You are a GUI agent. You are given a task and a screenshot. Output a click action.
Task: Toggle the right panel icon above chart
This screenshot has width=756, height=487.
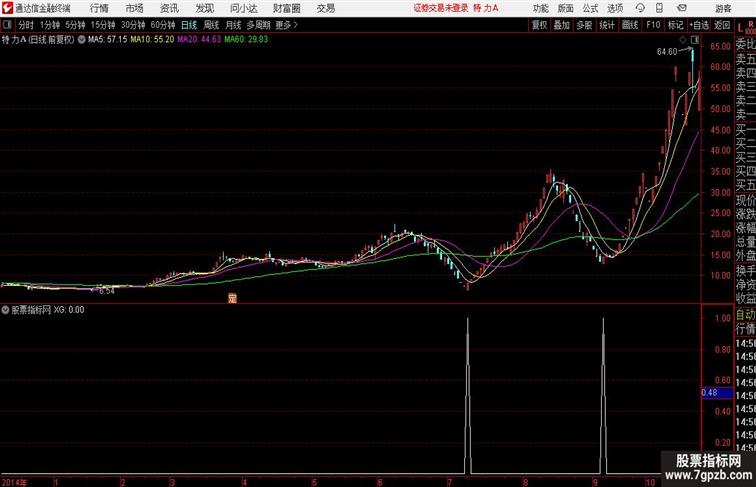tap(695, 40)
